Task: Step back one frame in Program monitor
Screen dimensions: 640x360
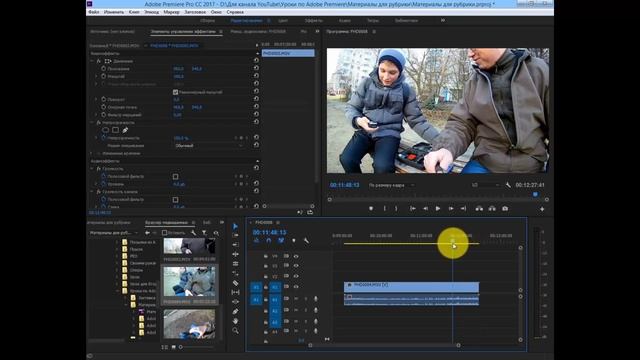Action: click(x=425, y=209)
